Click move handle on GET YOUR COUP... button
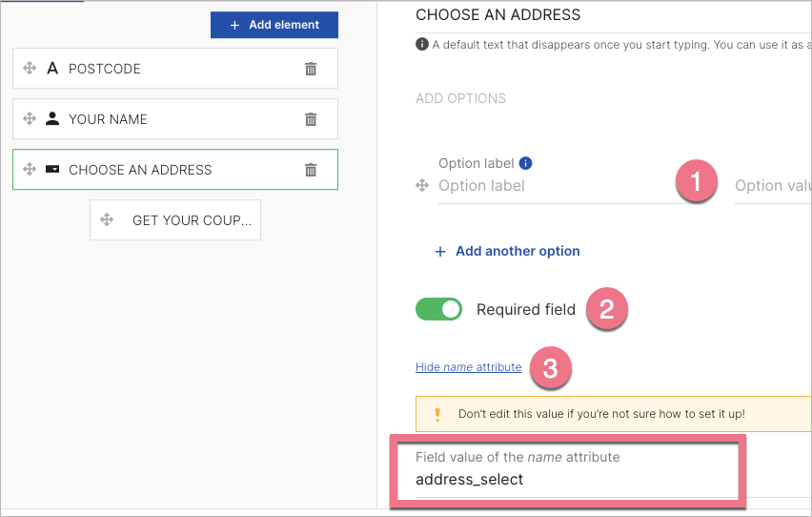The image size is (812, 517). click(107, 220)
